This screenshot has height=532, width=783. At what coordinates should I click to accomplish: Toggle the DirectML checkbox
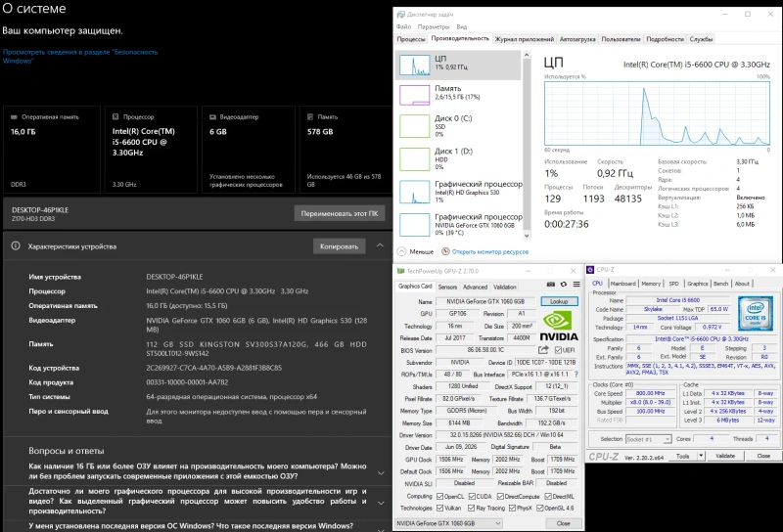548,496
